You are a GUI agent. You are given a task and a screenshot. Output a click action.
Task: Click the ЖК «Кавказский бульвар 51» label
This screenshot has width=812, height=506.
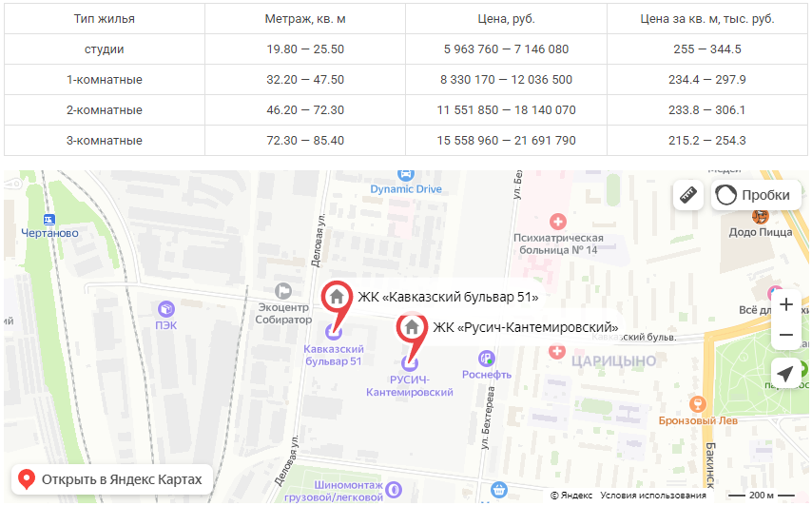coord(448,298)
